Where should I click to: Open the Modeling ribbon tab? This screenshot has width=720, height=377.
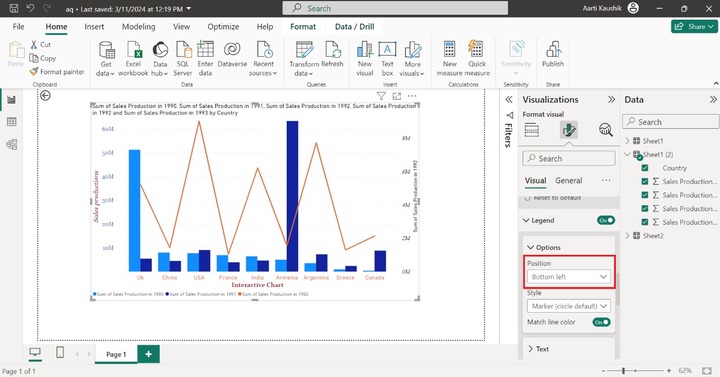(x=139, y=27)
